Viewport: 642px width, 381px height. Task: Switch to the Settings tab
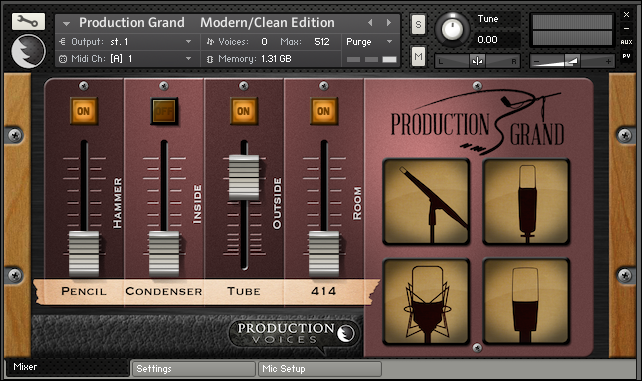(x=193, y=369)
